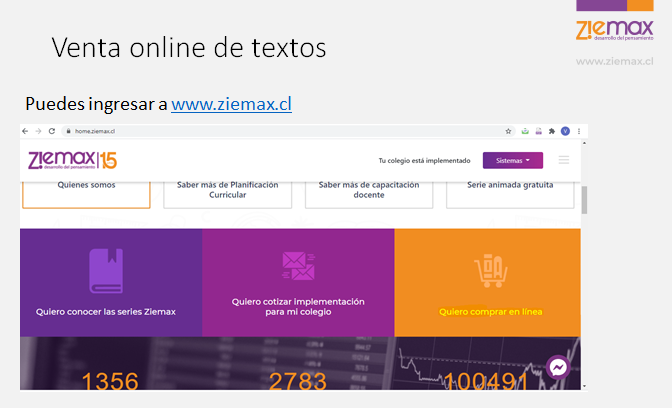Viewport: 672px width, 408px height.
Task: Open the Messenger chat bubble
Action: click(x=558, y=367)
